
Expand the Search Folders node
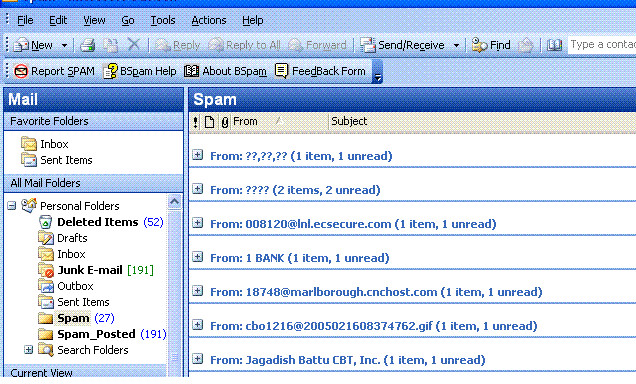(28, 350)
